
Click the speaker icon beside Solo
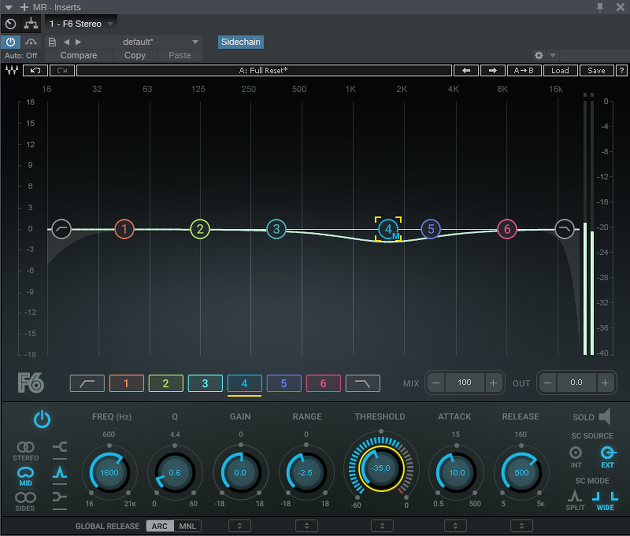(605, 417)
